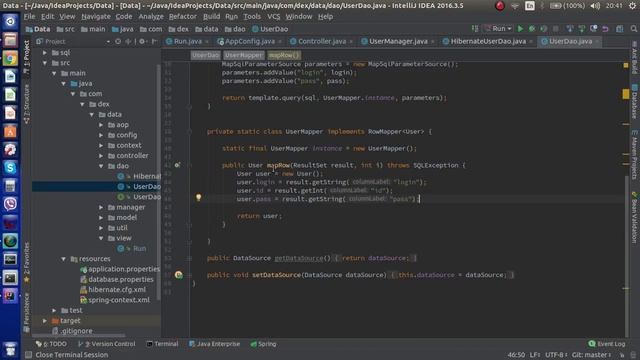
Task: Expand the test folder
Action: pos(54,310)
